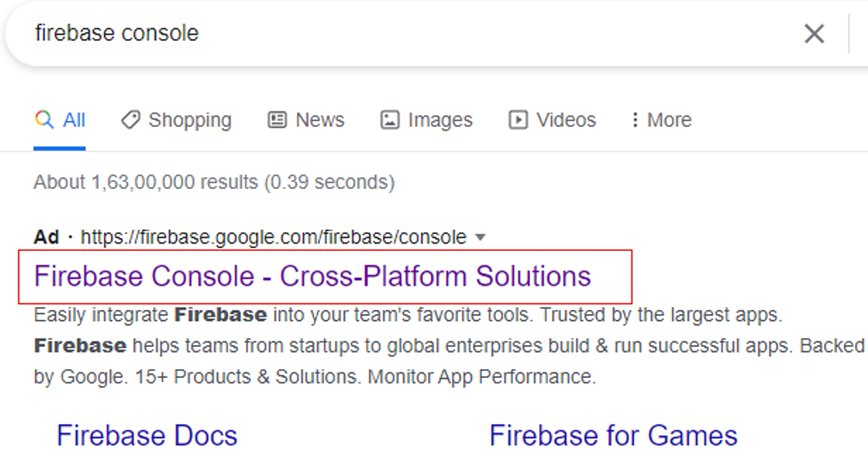The height and width of the screenshot is (461, 868).
Task: Click the Shopping price tag icon
Action: point(131,120)
